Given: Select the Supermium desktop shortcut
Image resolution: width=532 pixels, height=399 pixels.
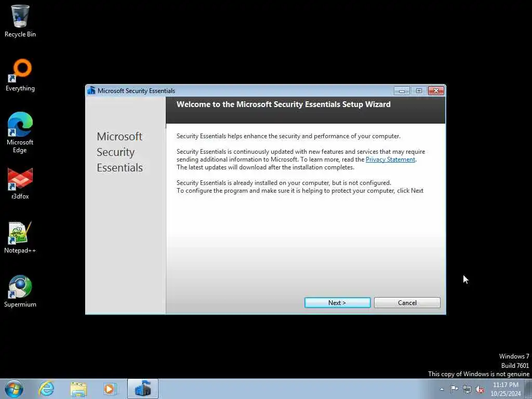Looking at the screenshot, I should pos(20,291).
